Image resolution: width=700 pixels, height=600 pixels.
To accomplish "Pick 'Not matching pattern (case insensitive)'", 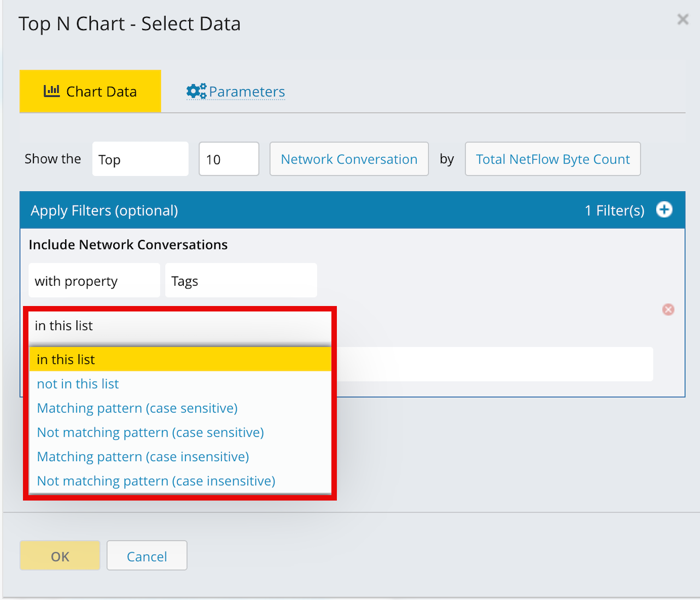I will 156,481.
